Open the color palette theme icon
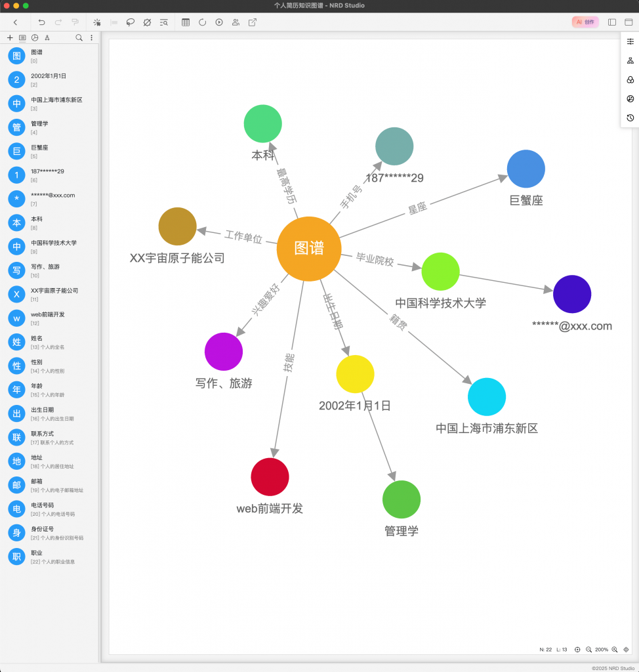 click(630, 99)
